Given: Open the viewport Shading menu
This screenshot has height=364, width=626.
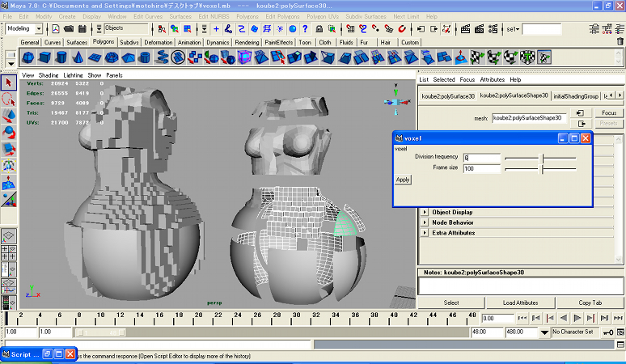Looking at the screenshot, I should [x=49, y=75].
